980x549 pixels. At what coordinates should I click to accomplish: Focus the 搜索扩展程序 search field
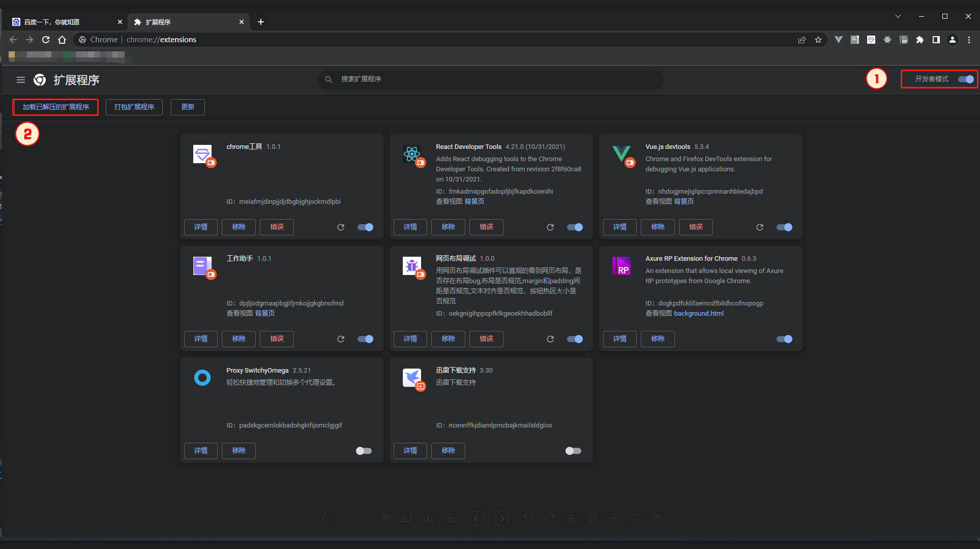pos(490,79)
